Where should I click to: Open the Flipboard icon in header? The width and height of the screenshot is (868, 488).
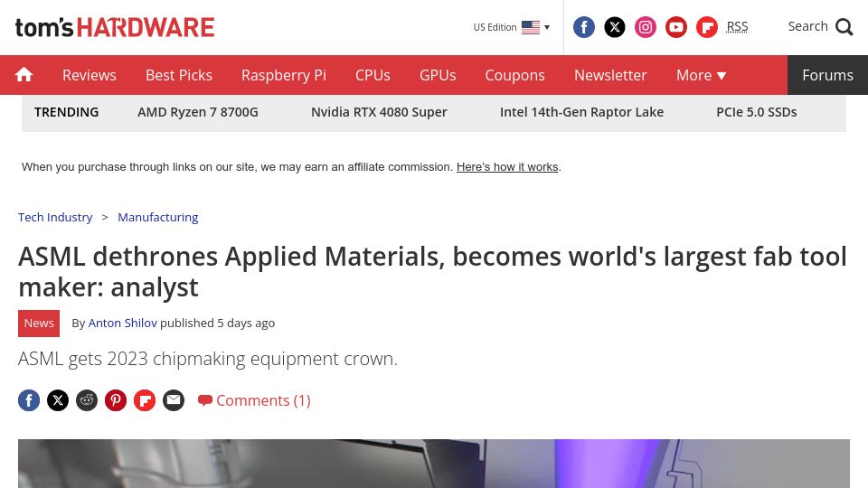707,27
